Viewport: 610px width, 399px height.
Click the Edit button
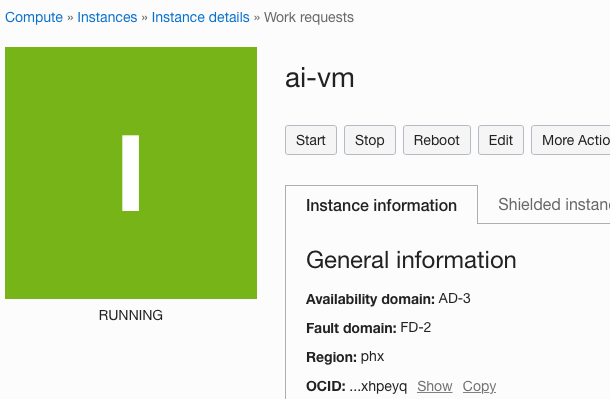click(x=501, y=140)
